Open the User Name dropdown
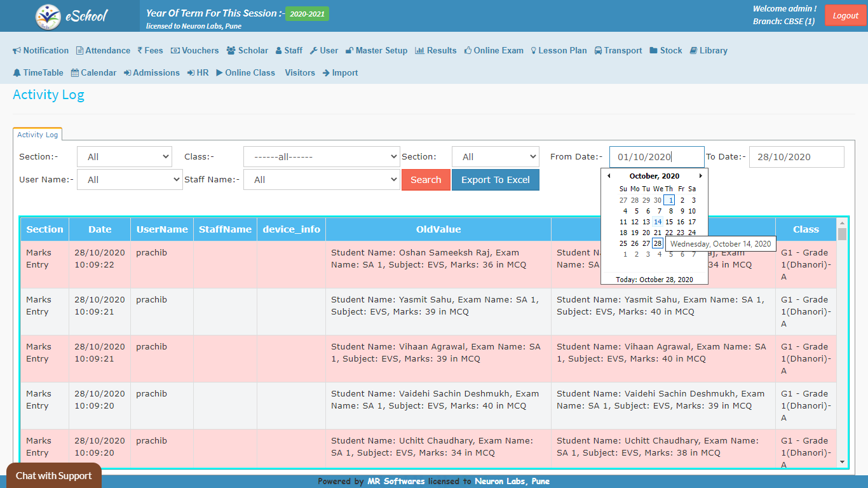Image resolution: width=868 pixels, height=488 pixels. (x=130, y=180)
